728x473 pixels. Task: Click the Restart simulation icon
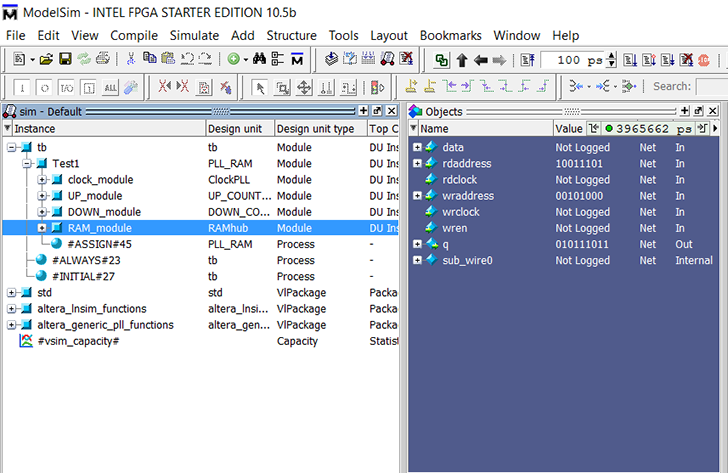point(528,60)
